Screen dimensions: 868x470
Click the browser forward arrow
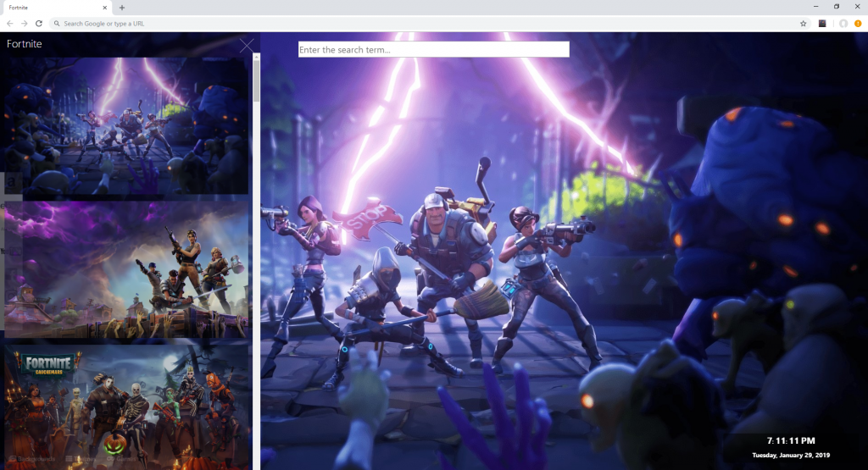(25, 23)
